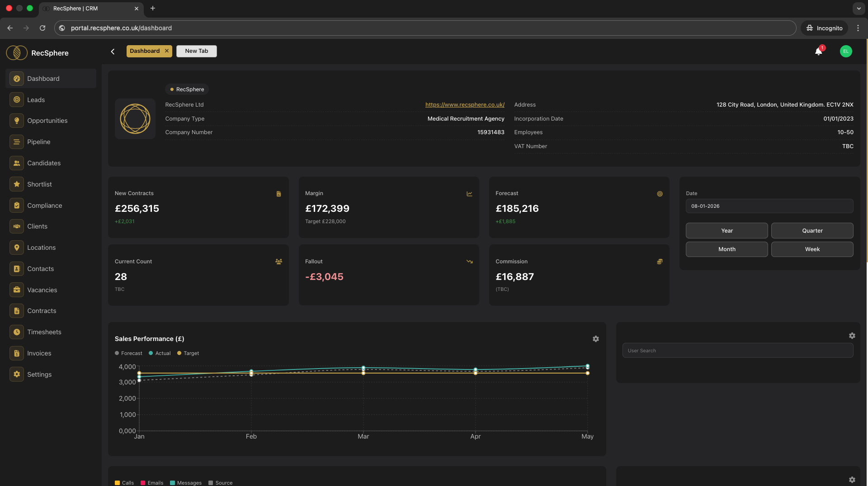This screenshot has height=486, width=868.
Task: Open the browser tab list dropdown
Action: pos(859,8)
